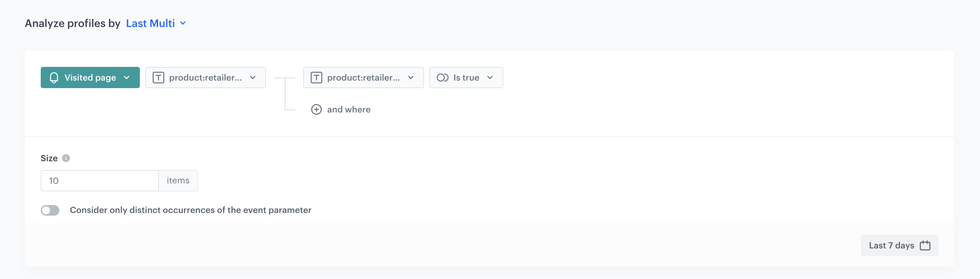Click the calendar icon beside Last 7 days

point(925,245)
